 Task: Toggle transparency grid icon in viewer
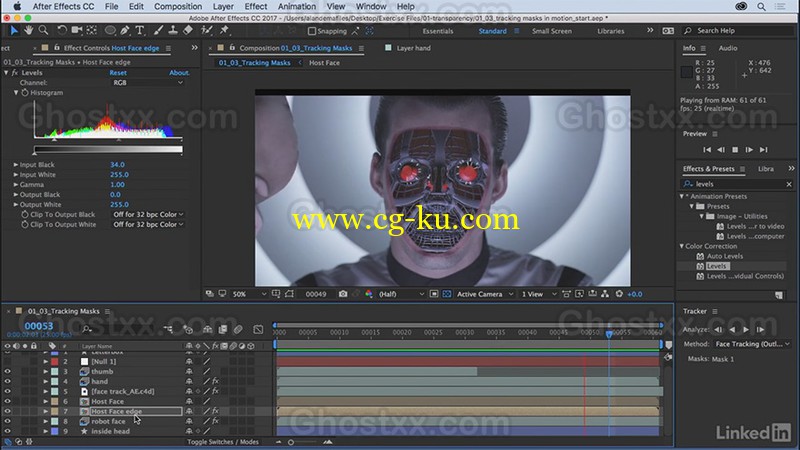446,294
